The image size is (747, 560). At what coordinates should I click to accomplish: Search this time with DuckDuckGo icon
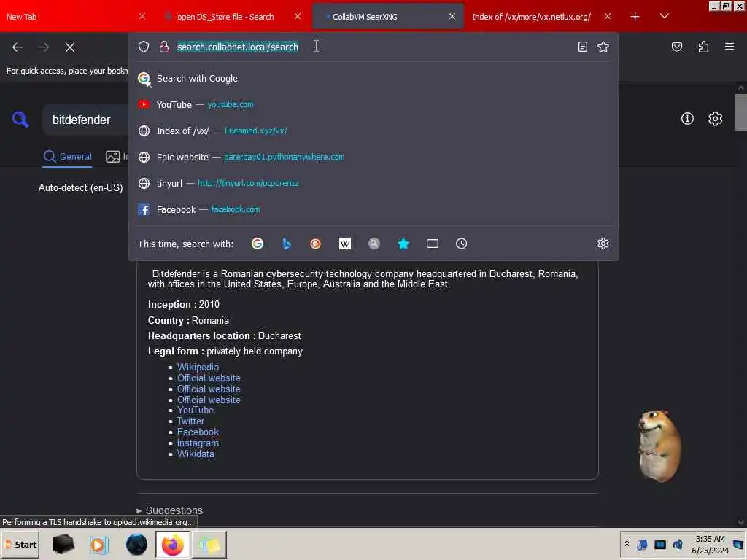315,244
